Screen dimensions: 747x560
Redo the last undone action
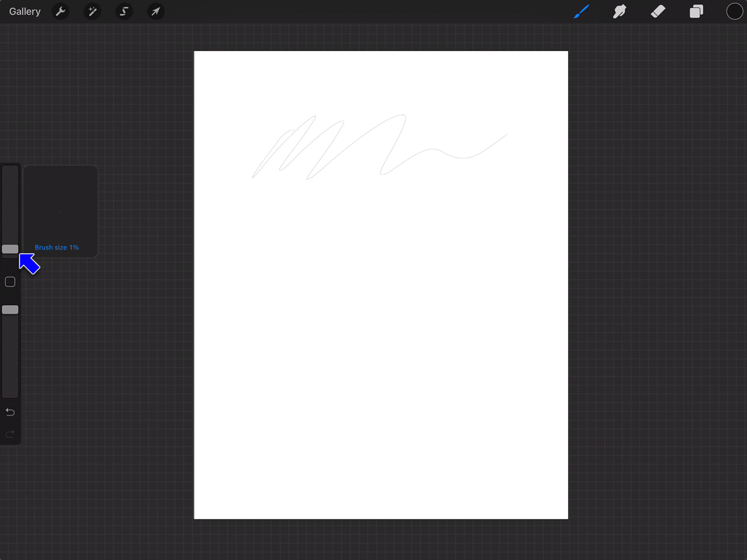pos(10,434)
